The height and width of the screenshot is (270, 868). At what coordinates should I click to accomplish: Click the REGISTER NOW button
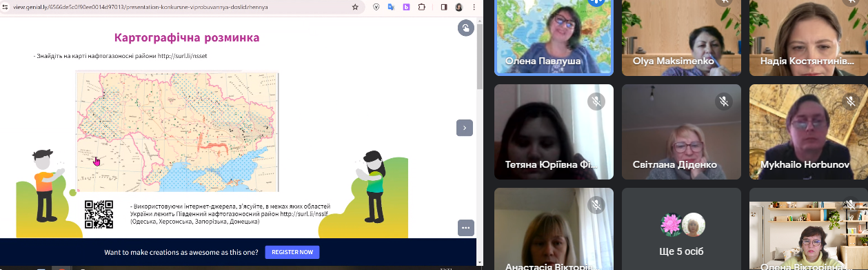292,252
